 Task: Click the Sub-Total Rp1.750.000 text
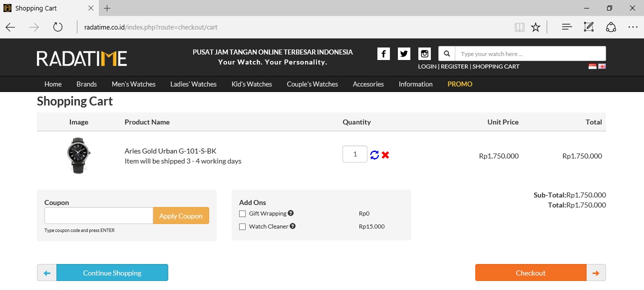point(570,195)
